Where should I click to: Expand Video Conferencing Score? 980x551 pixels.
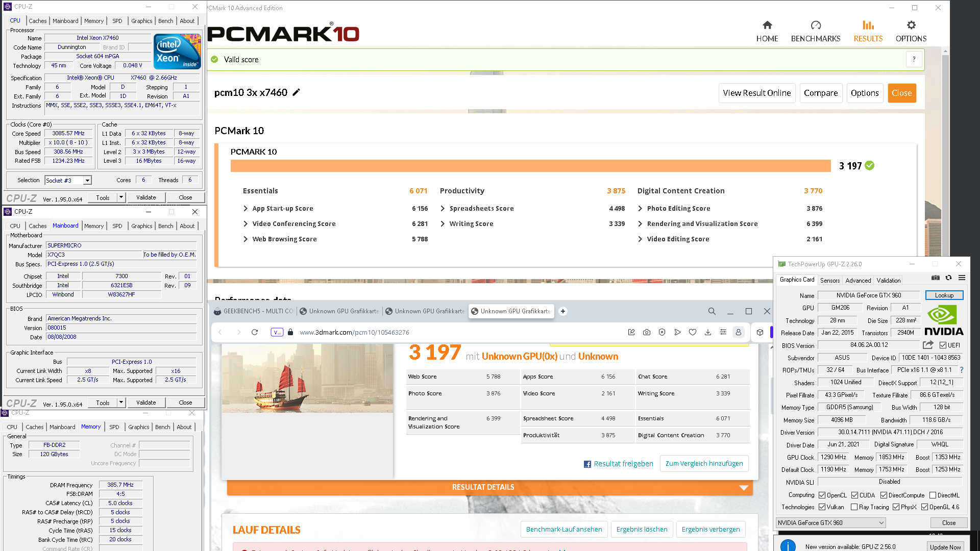246,224
